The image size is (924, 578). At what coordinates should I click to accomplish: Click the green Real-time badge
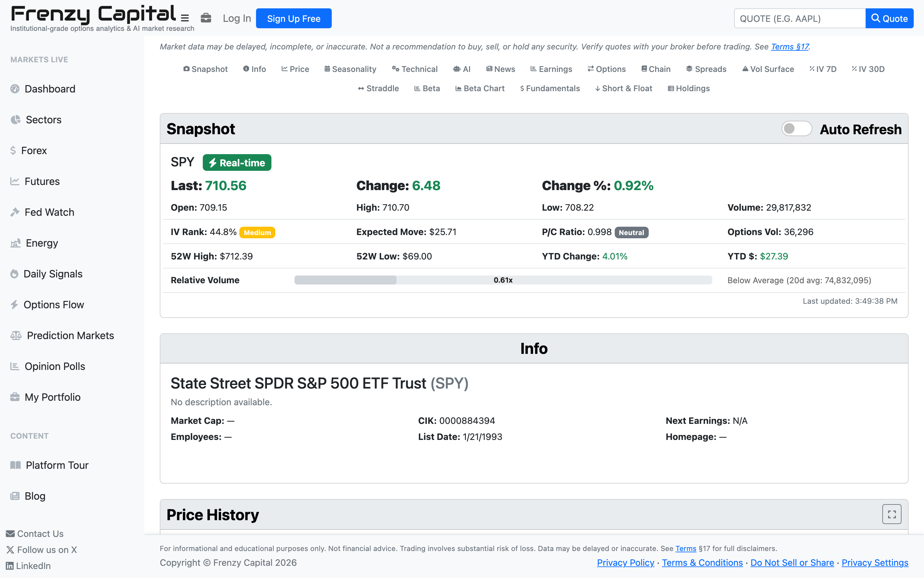pos(237,162)
